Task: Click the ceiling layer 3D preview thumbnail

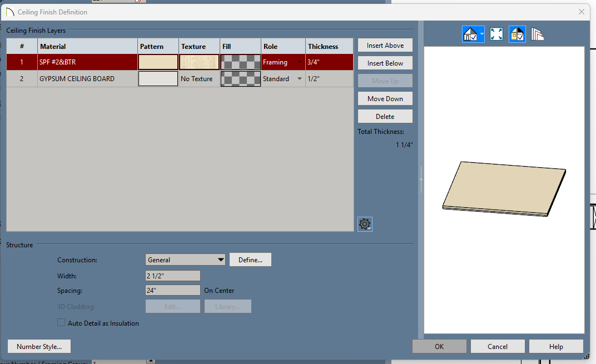Action: click(x=504, y=189)
